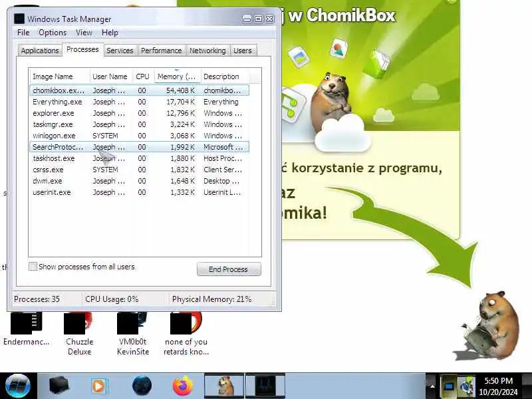Click the Task Manager title bar icon
This screenshot has height=399, width=532.
point(19,19)
